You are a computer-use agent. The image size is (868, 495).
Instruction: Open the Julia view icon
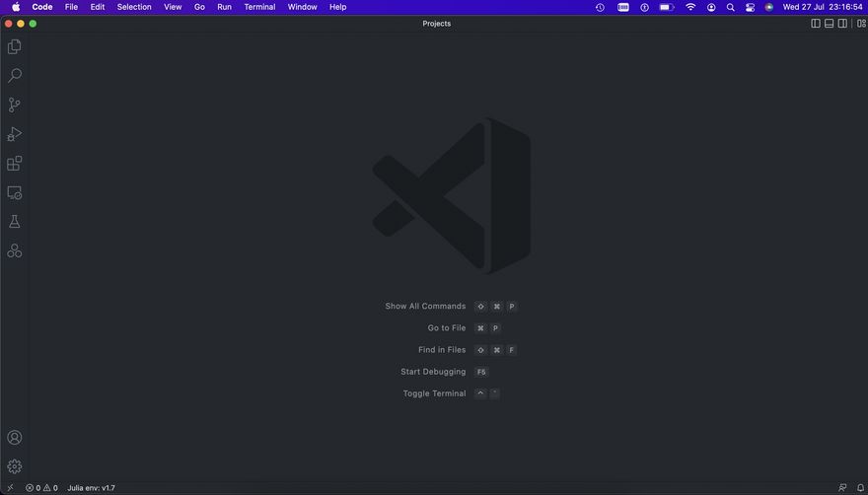tap(15, 251)
